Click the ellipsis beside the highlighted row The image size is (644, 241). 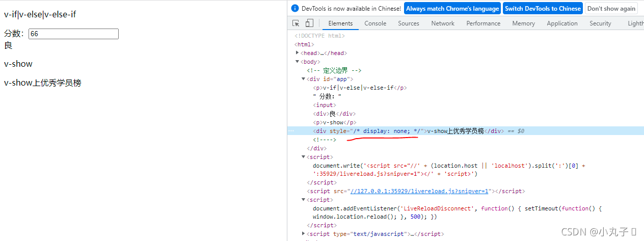click(291, 131)
